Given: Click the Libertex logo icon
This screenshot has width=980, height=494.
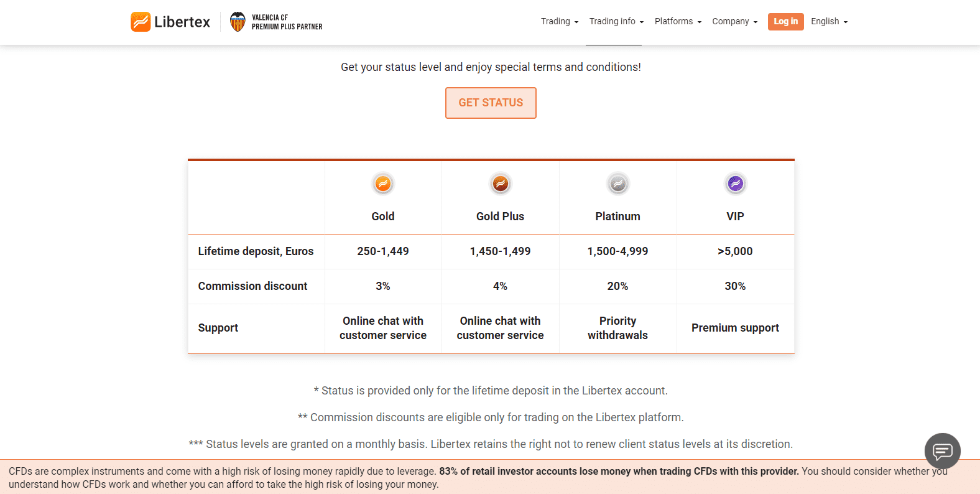Looking at the screenshot, I should pyautogui.click(x=141, y=22).
